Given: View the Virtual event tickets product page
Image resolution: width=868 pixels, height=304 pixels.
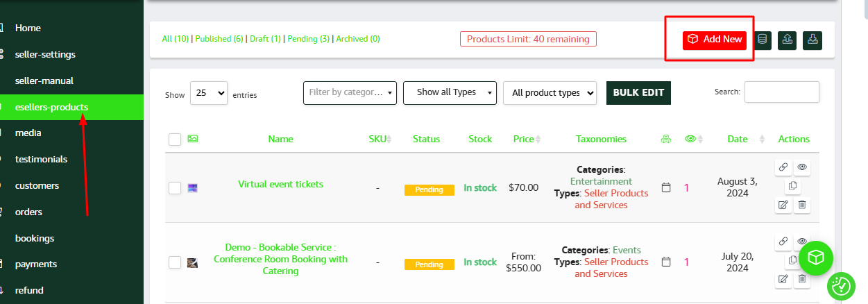Looking at the screenshot, I should 802,167.
